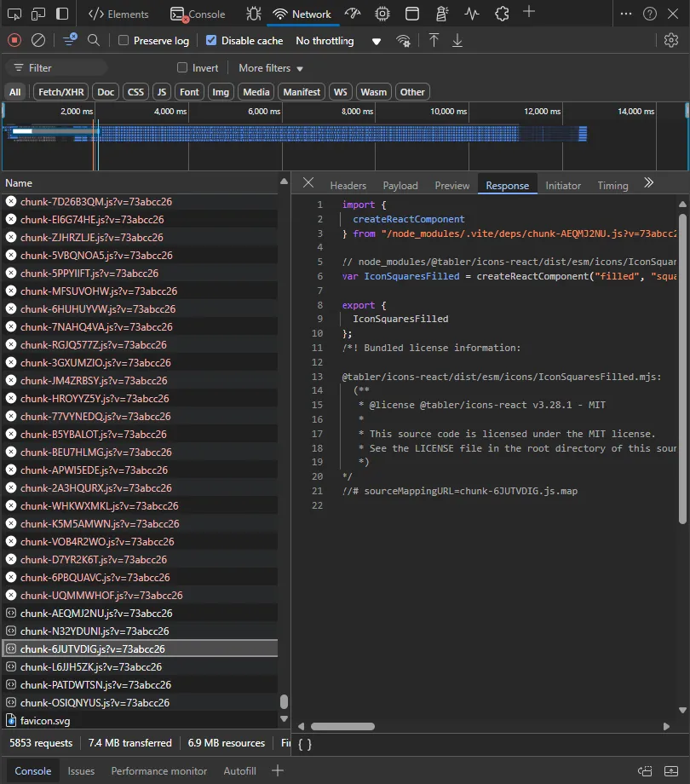Click the response horizontal scrollbar thumb
Viewport: 690px width, 784px height.
[342, 727]
